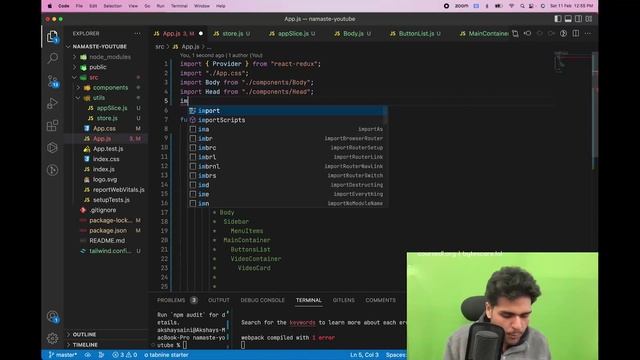This screenshot has height=360, width=640.
Task: Switch to the store.js tab
Action: (232, 33)
